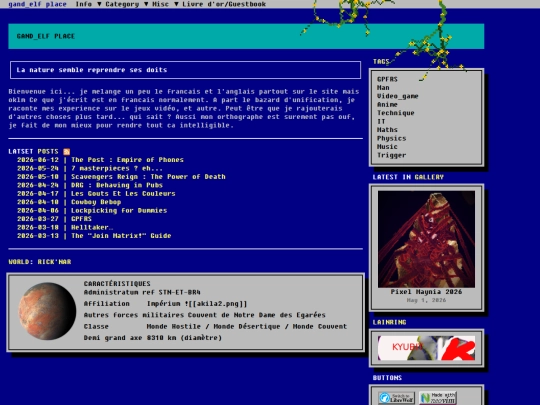Go to gand_elf place home link
Screen dimensions: 540x405
(37, 4)
